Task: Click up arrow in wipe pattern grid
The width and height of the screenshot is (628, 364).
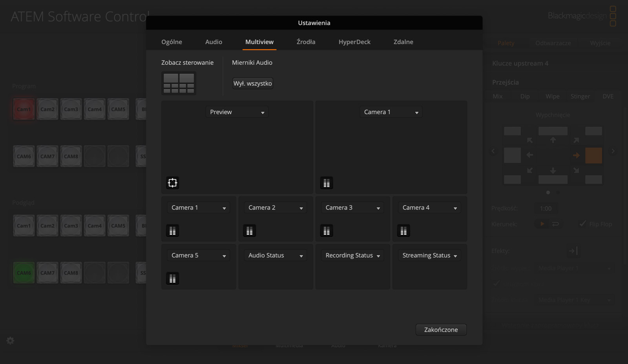Action: pyautogui.click(x=553, y=140)
